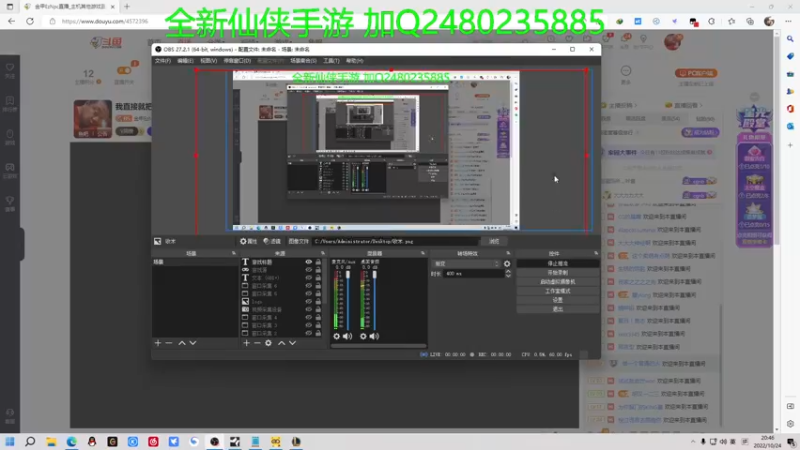
Task: Click the Start Virtual Camera button
Action: (x=558, y=282)
